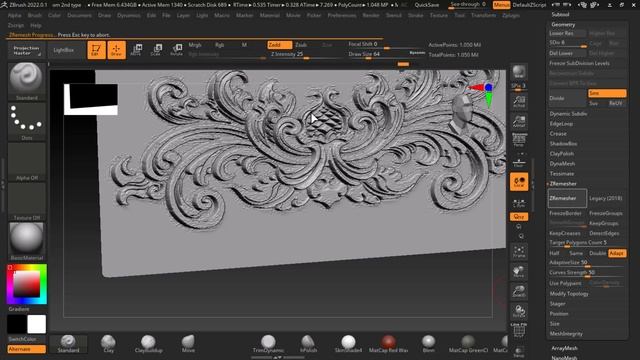Open the Document menu
The image size is (640, 360).
(79, 16)
